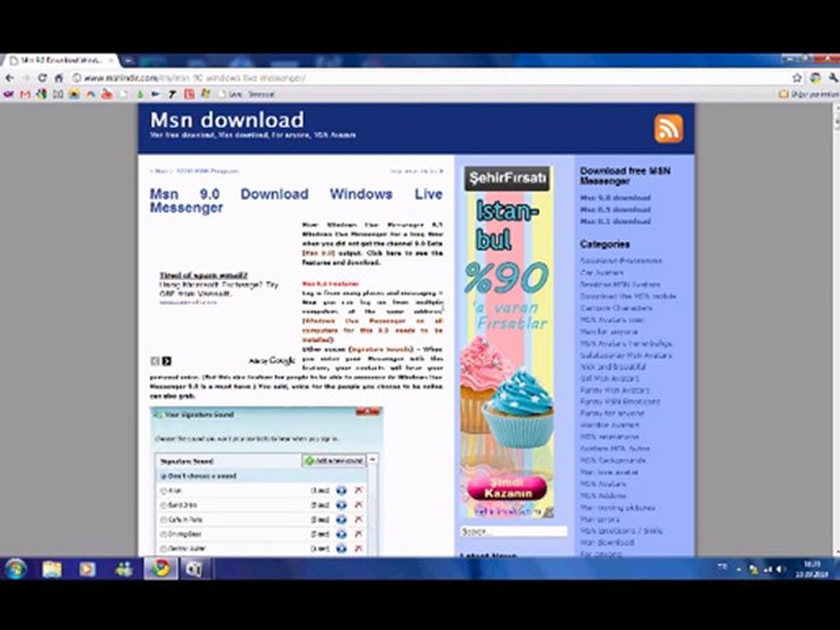
Task: Open the orange RSS feed icon
Action: point(668,128)
